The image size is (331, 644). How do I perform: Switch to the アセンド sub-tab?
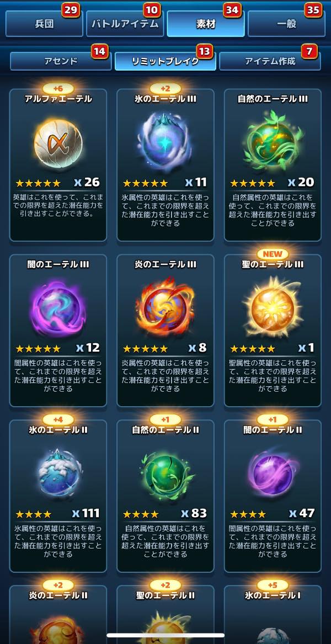coord(60,61)
